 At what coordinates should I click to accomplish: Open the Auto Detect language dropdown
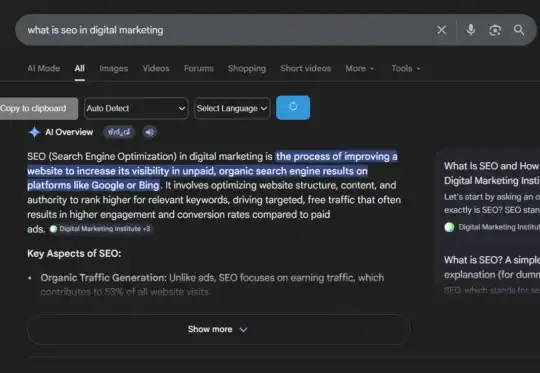tap(136, 108)
